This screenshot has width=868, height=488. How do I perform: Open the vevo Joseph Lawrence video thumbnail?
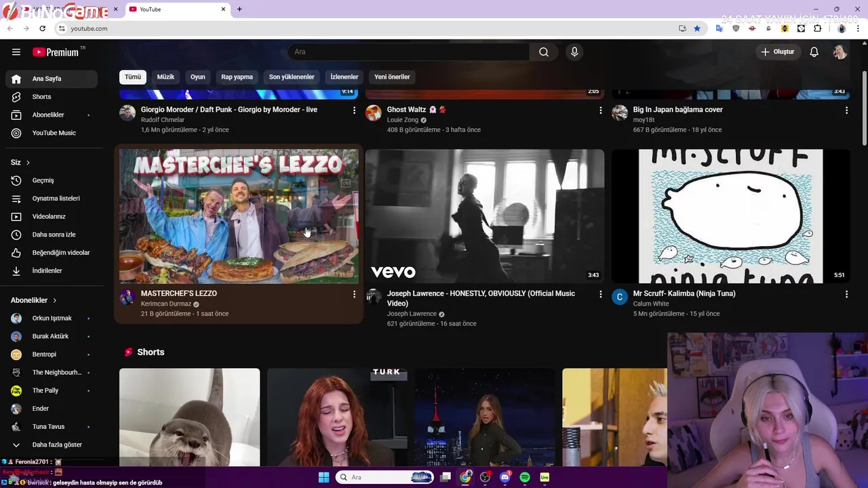click(485, 216)
